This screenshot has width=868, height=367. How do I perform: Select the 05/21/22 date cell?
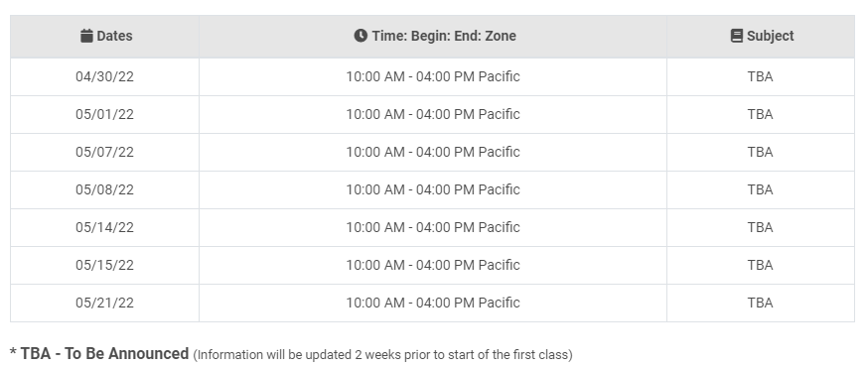104,303
